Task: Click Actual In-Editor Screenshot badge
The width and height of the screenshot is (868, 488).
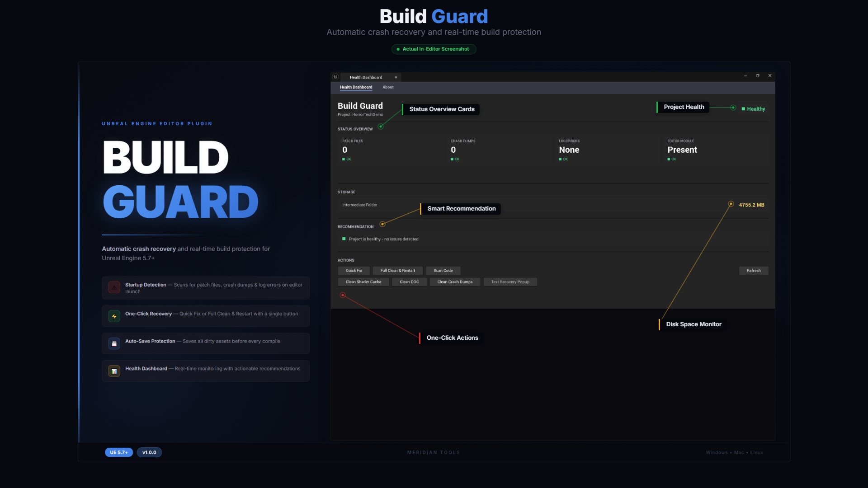Action: 434,49
